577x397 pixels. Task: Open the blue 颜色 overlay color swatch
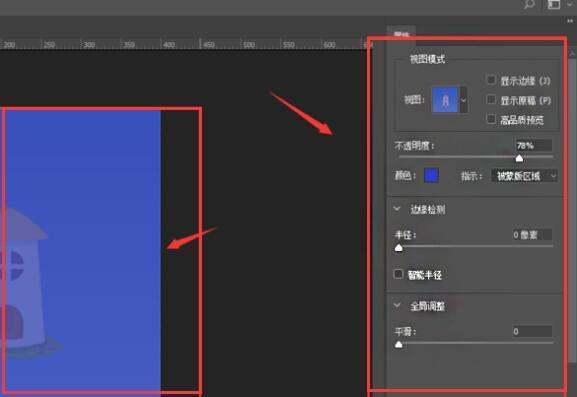(431, 176)
